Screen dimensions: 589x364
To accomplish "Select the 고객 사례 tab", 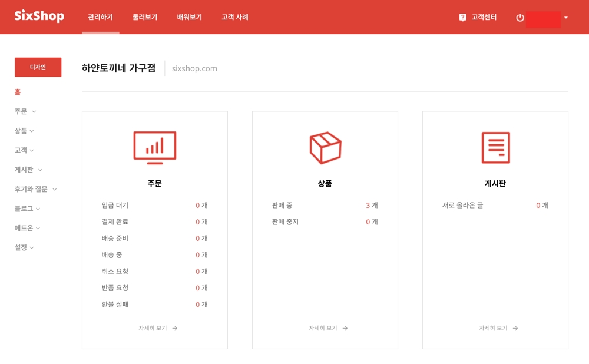I will point(235,17).
